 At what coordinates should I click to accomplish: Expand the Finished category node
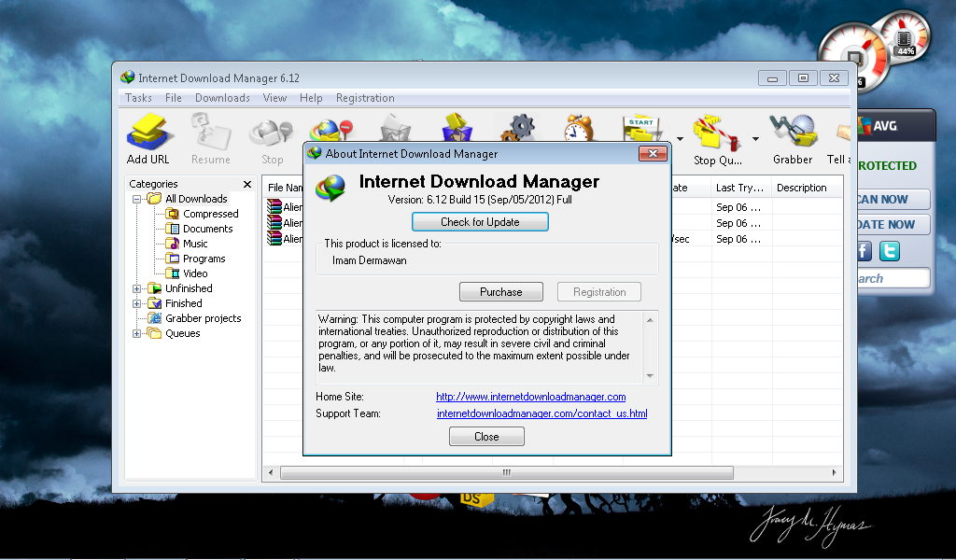pyautogui.click(x=136, y=303)
